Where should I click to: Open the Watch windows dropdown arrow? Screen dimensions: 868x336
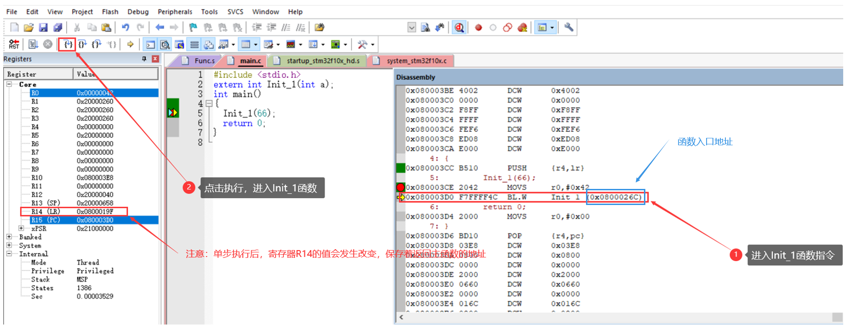[233, 45]
